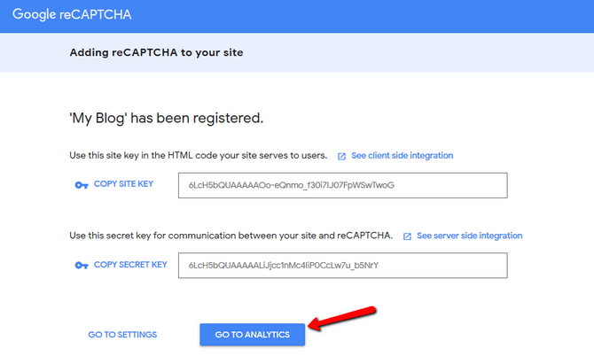
Task: Go to Settings using the text button
Action: point(122,335)
